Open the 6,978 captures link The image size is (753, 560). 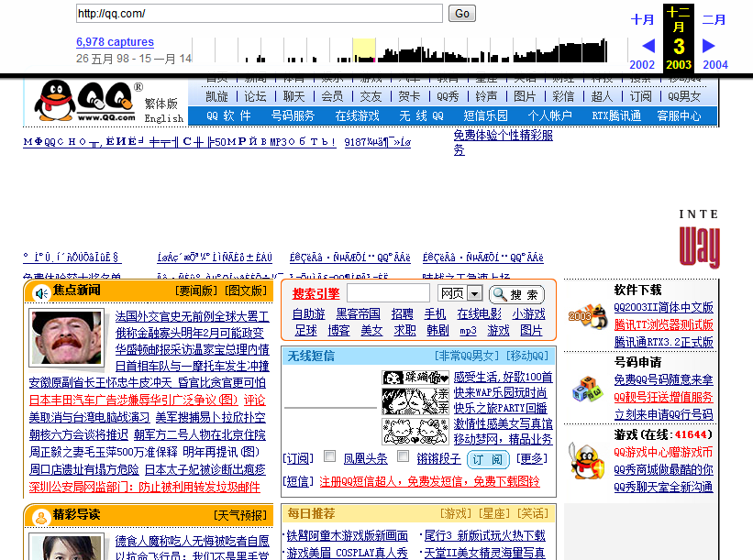click(115, 42)
